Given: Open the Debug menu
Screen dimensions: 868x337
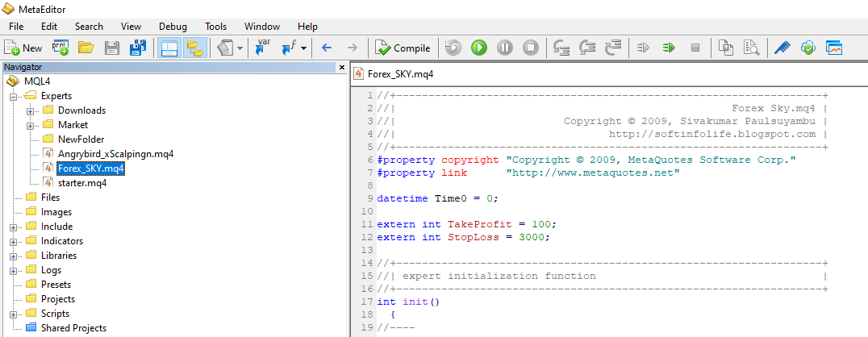Looking at the screenshot, I should pos(173,27).
